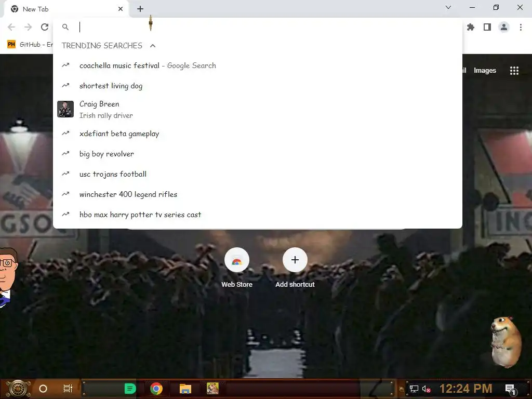Open the hamster box app on taskbar
The width and height of the screenshot is (532, 399).
[x=212, y=388]
